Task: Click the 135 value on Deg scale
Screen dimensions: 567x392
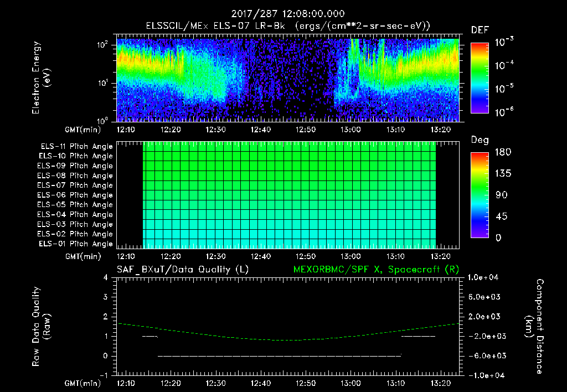Action: [x=503, y=174]
